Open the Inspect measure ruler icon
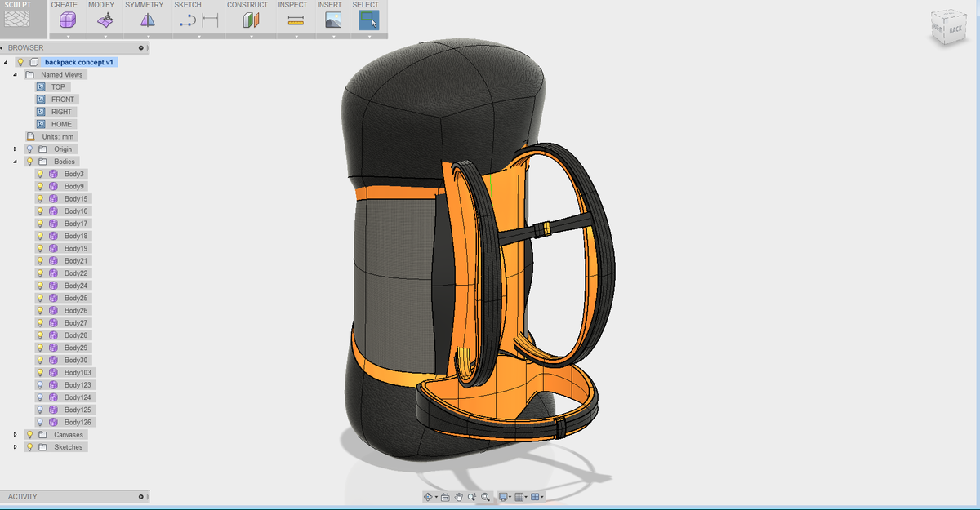980x510 pixels. pos(296,20)
